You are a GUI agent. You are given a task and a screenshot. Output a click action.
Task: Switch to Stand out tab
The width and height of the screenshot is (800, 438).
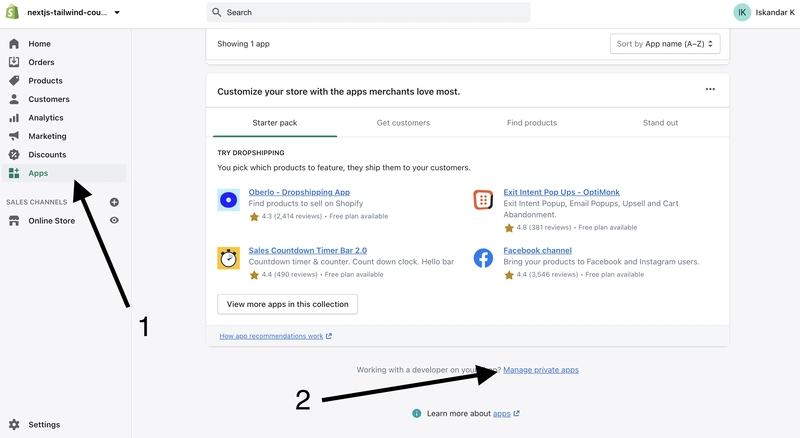(x=660, y=123)
